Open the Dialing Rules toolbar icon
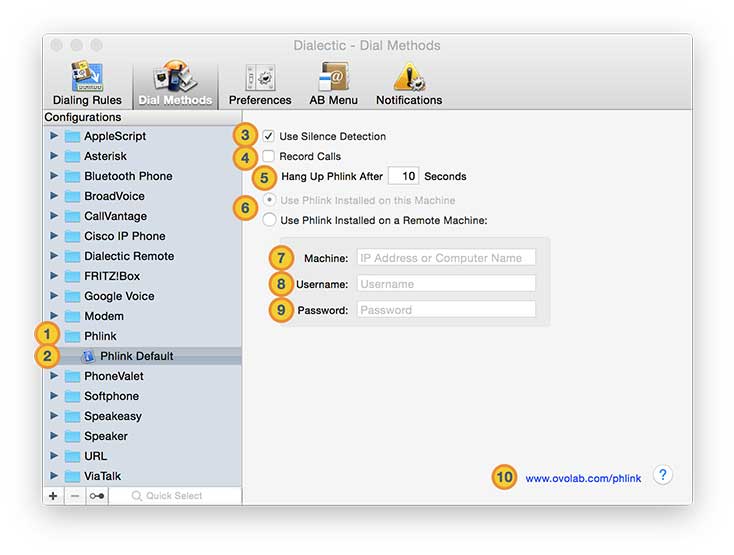 tap(87, 76)
